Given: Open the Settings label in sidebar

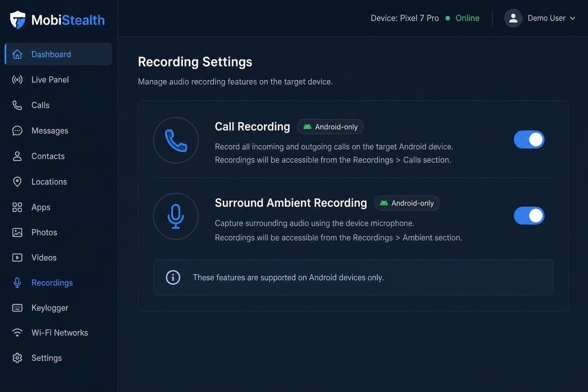Looking at the screenshot, I should click(x=46, y=359).
